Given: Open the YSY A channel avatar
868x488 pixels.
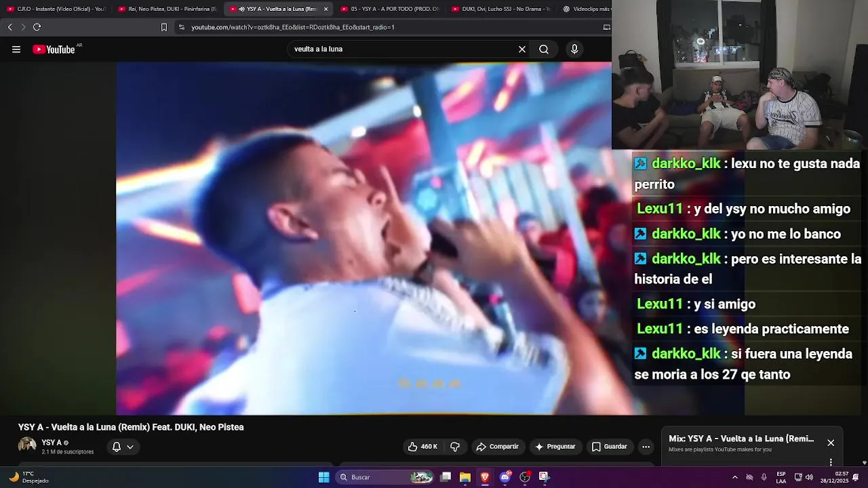Looking at the screenshot, I should [27, 446].
